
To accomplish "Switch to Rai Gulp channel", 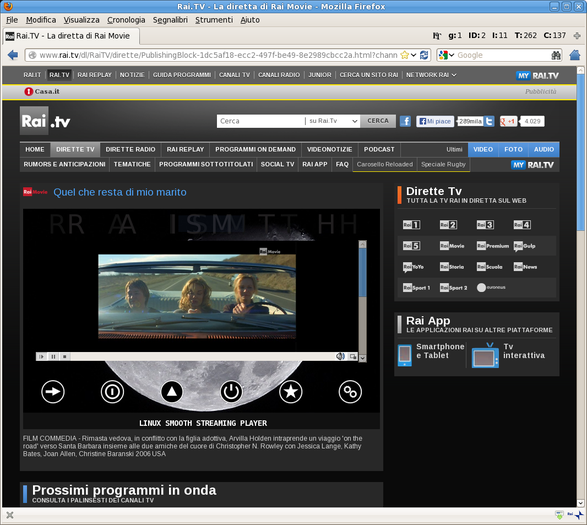I will click(524, 246).
